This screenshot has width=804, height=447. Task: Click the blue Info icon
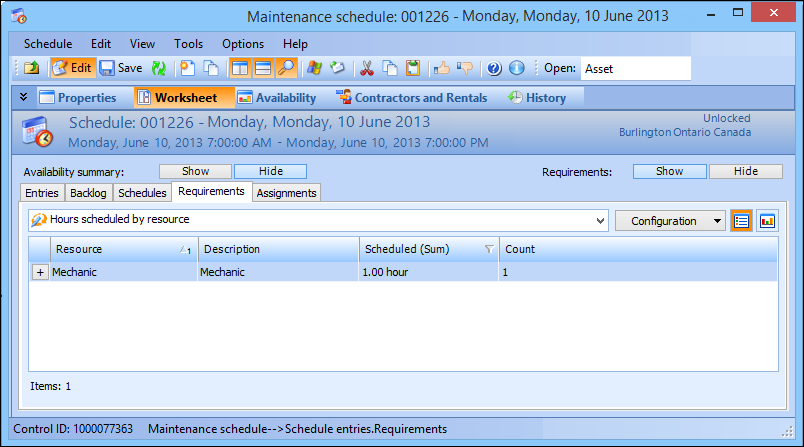(x=517, y=68)
